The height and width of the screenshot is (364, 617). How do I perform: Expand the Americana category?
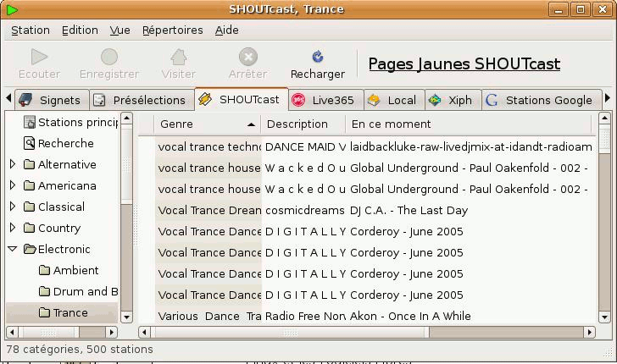pyautogui.click(x=12, y=185)
